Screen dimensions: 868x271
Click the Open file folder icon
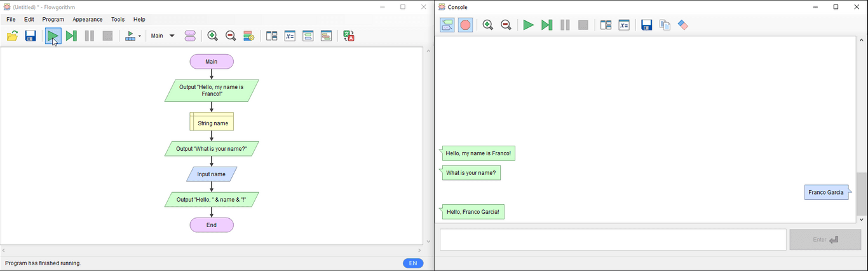point(12,36)
